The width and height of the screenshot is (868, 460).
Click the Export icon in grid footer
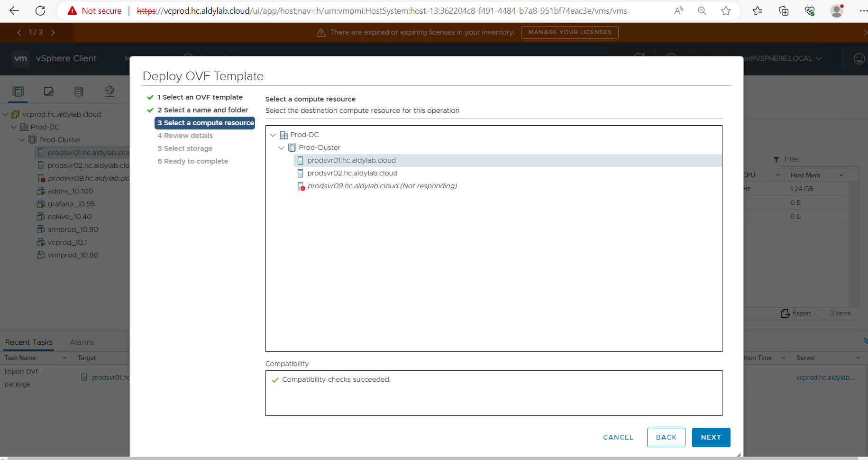click(x=796, y=313)
